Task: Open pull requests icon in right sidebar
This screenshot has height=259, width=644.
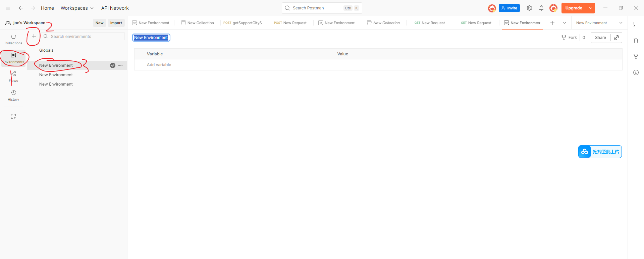Action: tap(636, 40)
